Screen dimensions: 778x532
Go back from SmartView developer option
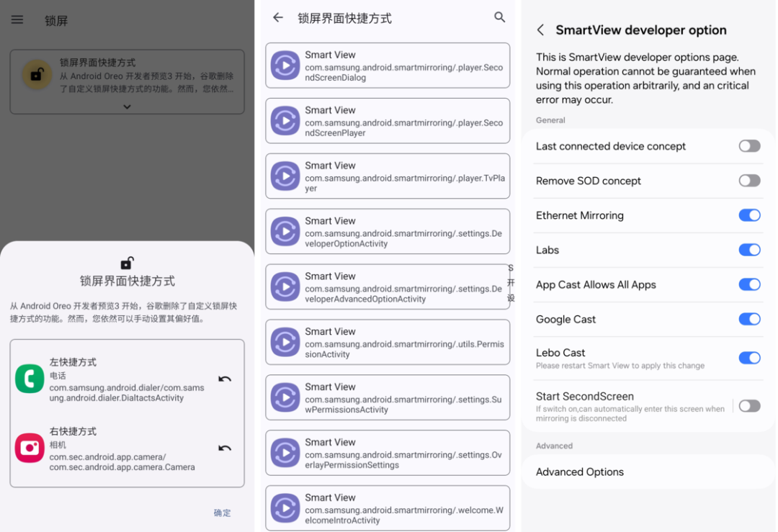[541, 30]
